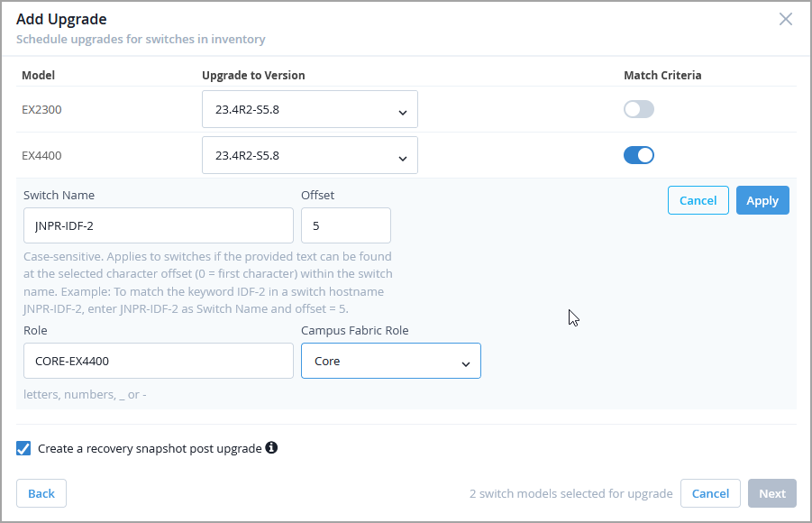Screen dimensions: 812x523
Task: Click Apply to save match criteria
Action: point(762,200)
